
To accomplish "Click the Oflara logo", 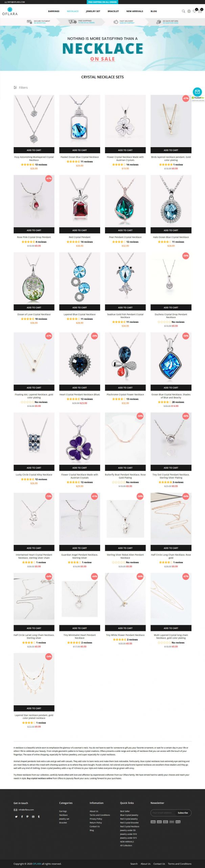I will (x=10, y=11).
